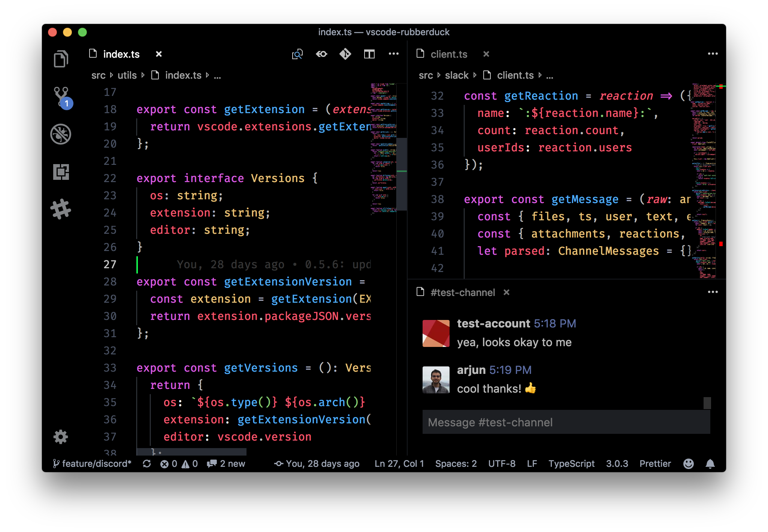Click the smiley emoji icon in message toolbar
The image size is (768, 532).
tap(691, 464)
